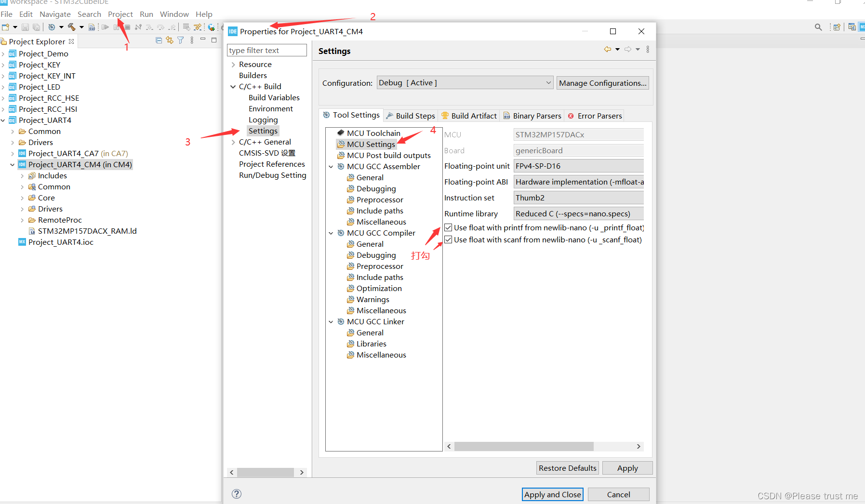Image resolution: width=865 pixels, height=504 pixels.
Task: Switch to the Build Artifact tab
Action: coord(469,116)
